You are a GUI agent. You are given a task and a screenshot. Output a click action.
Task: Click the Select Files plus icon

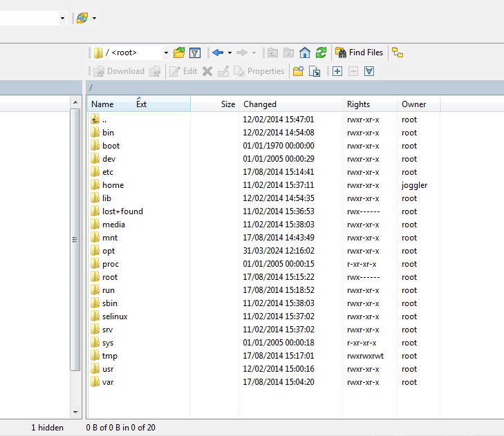tap(337, 71)
